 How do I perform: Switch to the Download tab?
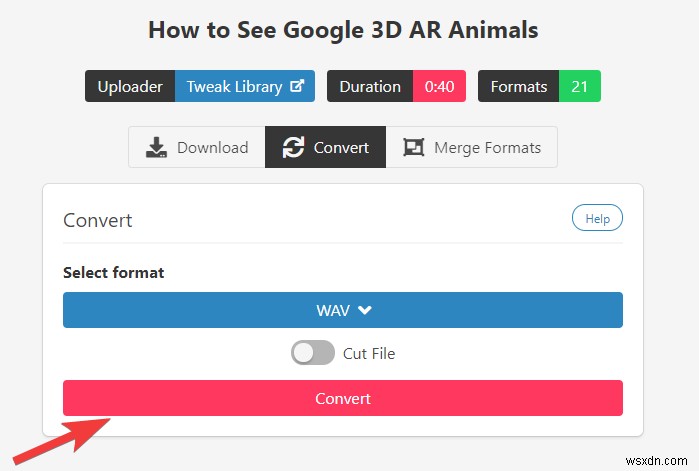click(197, 148)
